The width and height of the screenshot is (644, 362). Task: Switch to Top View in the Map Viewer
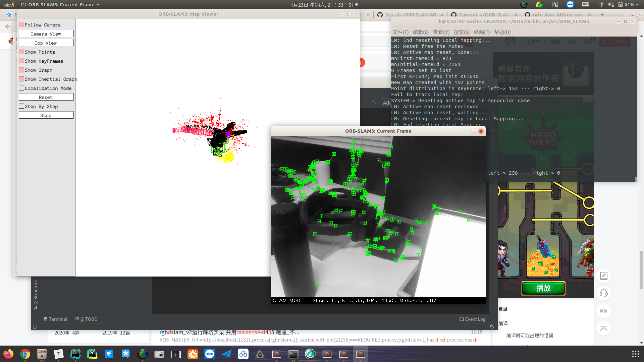pos(46,43)
